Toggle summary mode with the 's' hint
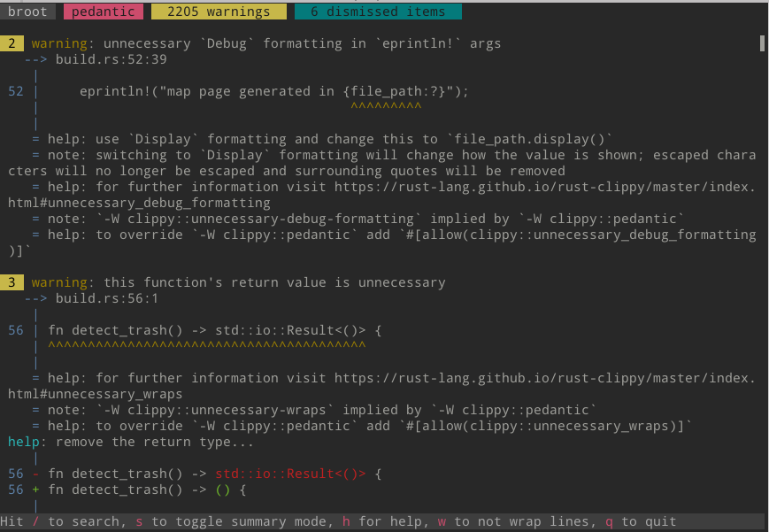The image size is (769, 532). (139, 521)
